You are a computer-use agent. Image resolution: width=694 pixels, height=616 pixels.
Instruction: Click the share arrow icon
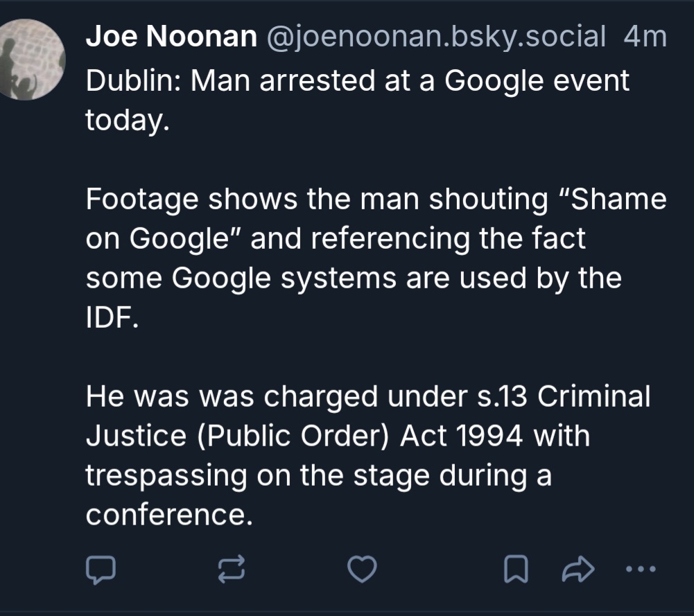pyautogui.click(x=578, y=570)
